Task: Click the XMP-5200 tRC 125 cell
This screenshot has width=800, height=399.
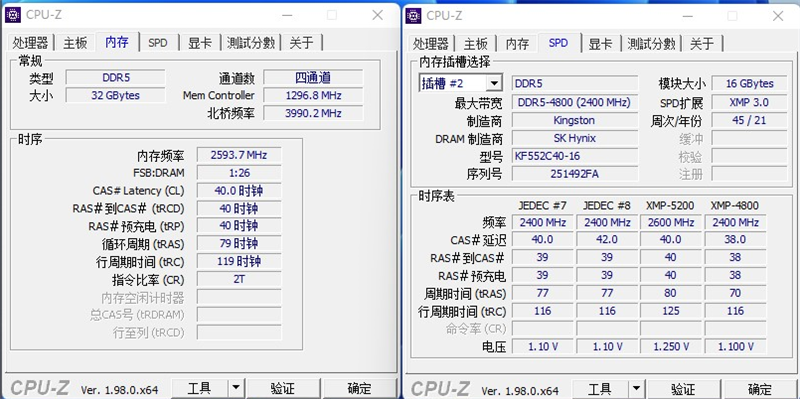Action: (670, 311)
